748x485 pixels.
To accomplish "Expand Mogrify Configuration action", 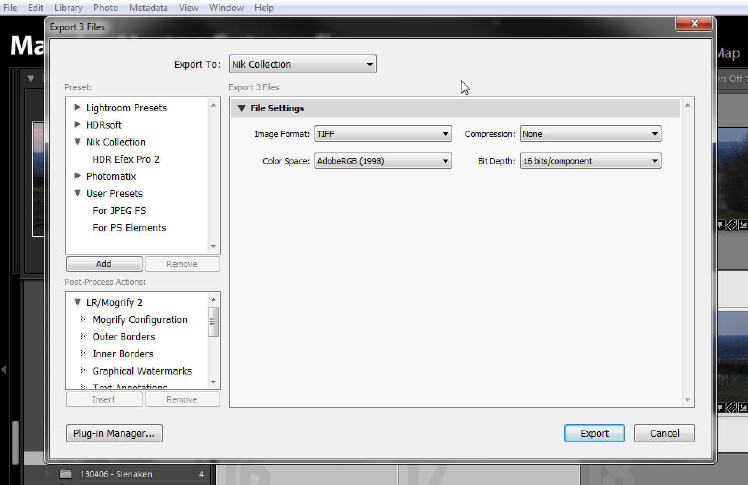I will 83,319.
